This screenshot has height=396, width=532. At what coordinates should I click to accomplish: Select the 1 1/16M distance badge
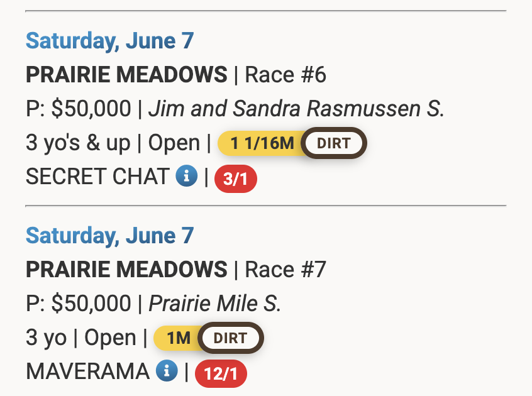[261, 143]
